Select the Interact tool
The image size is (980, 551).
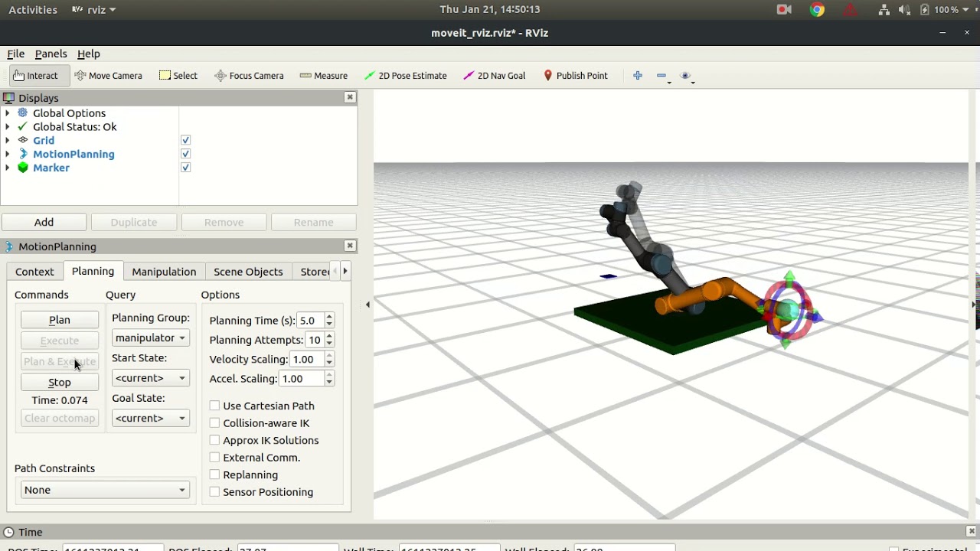click(35, 76)
